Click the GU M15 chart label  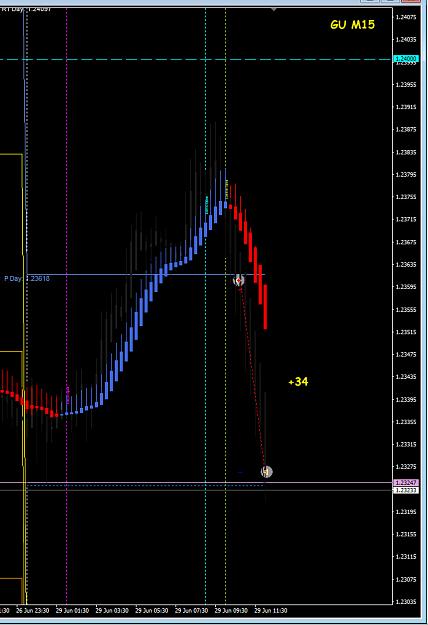click(x=353, y=25)
